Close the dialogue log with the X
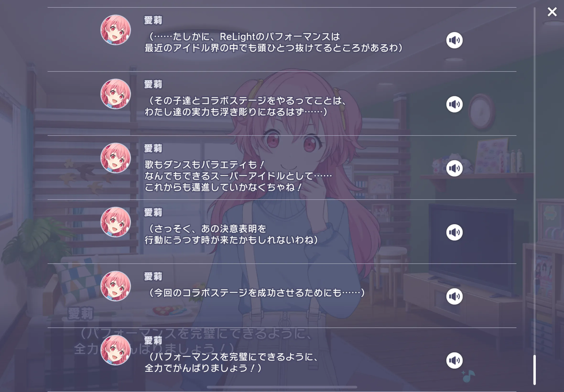The image size is (564, 392). click(552, 12)
